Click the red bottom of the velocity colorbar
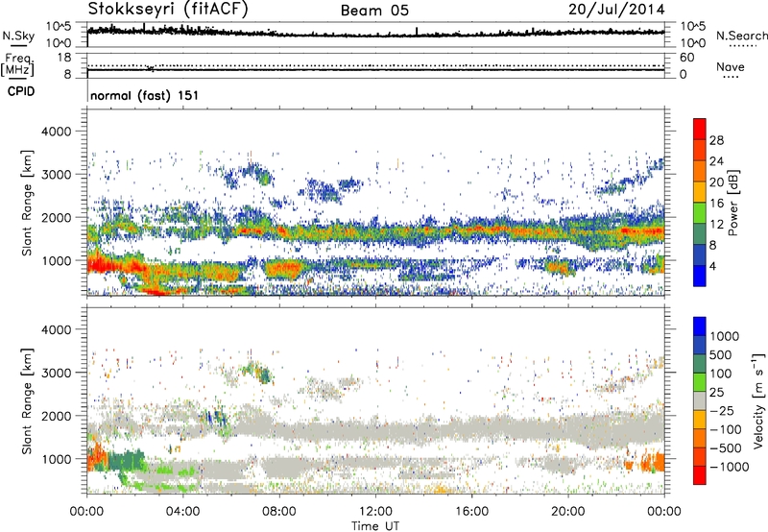 coord(700,475)
